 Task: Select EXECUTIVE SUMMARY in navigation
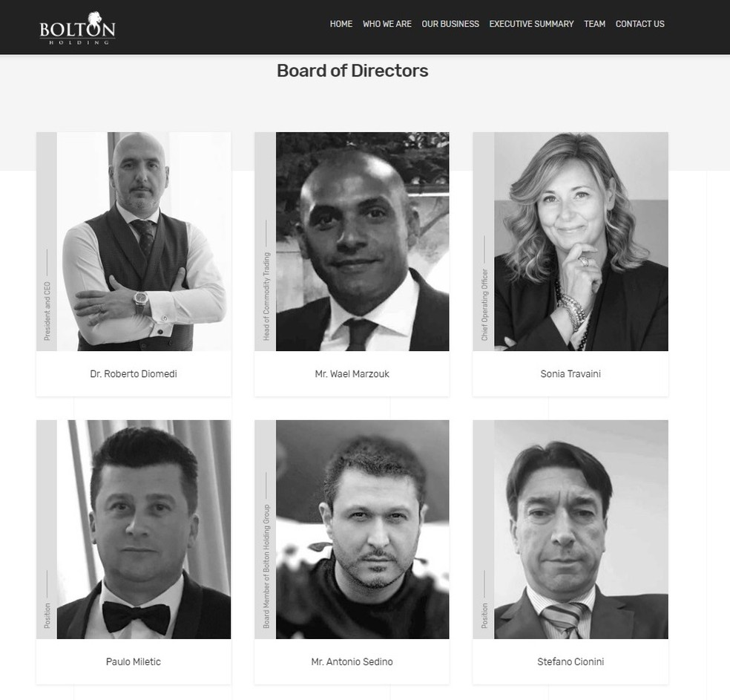coord(531,24)
